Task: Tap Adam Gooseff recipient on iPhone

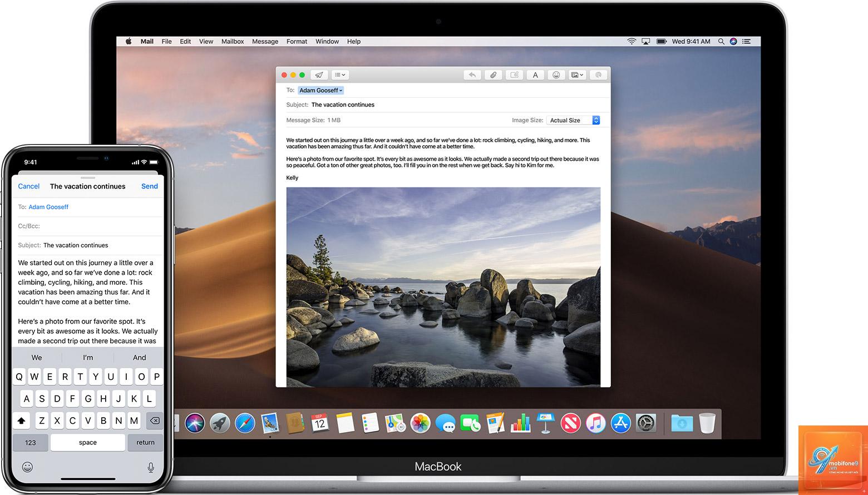Action: (x=48, y=207)
